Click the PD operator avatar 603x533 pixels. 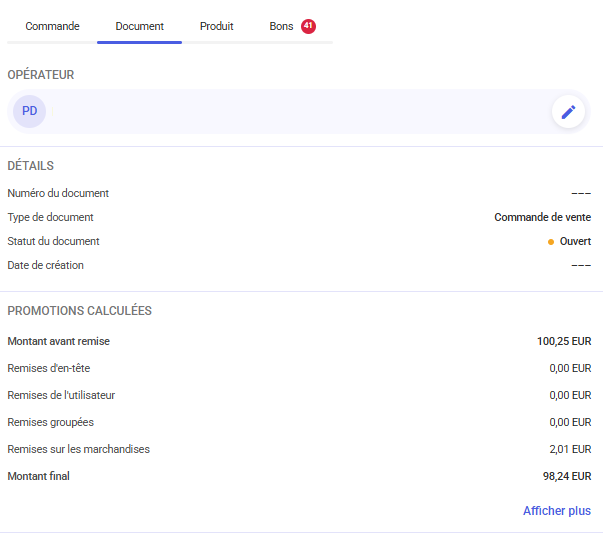click(x=30, y=111)
